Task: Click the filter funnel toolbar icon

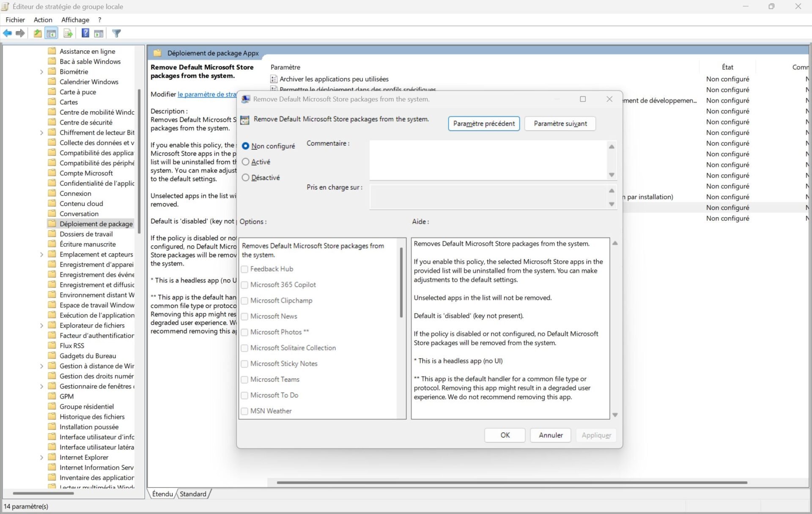Action: point(117,33)
